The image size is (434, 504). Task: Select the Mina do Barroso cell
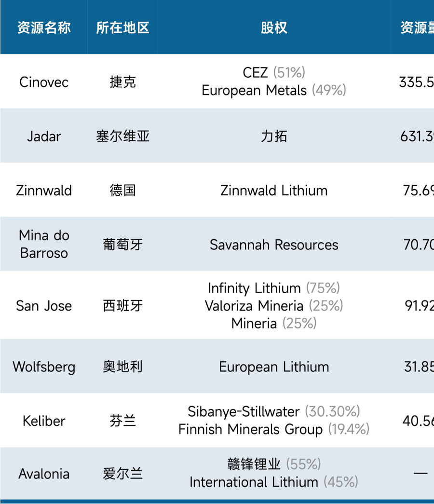(44, 244)
